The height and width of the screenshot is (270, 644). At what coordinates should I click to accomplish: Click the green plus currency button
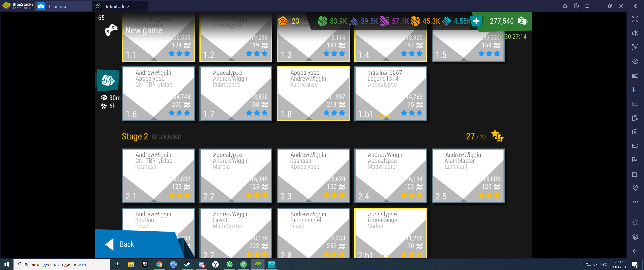(476, 21)
